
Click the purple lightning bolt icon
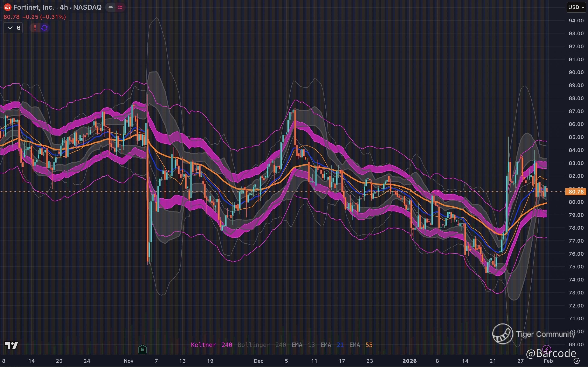[x=547, y=349]
